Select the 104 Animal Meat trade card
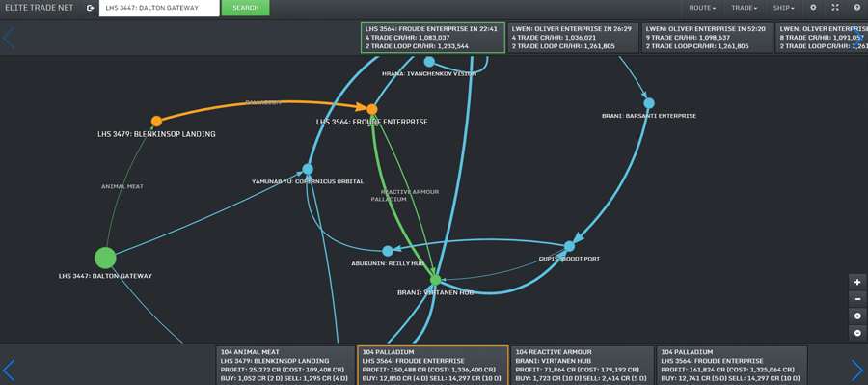 coord(285,365)
